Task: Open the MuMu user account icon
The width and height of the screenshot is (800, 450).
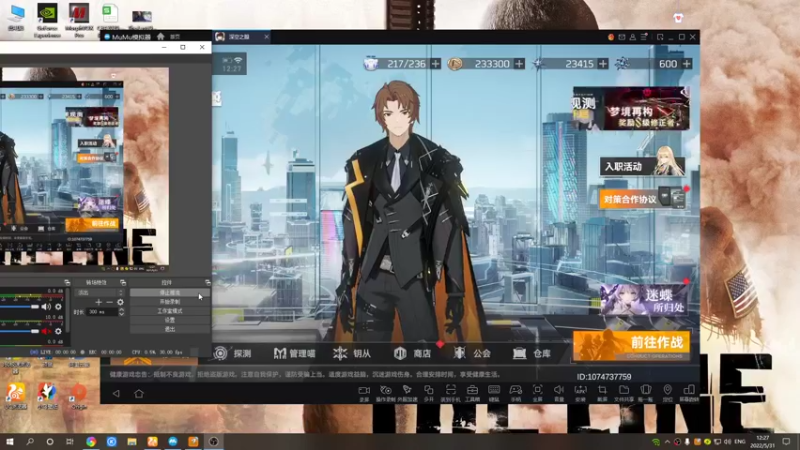Action: 633,37
